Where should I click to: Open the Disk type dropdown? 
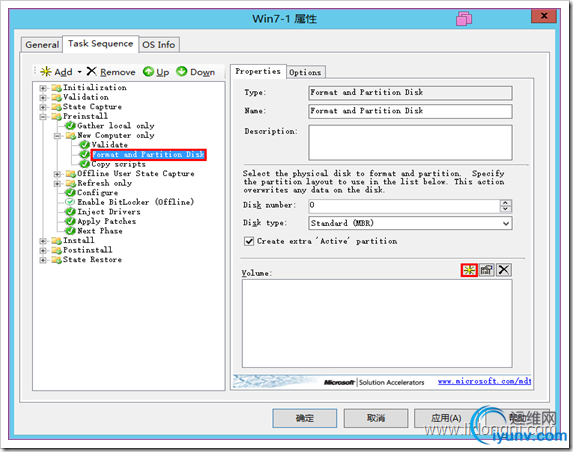(506, 223)
